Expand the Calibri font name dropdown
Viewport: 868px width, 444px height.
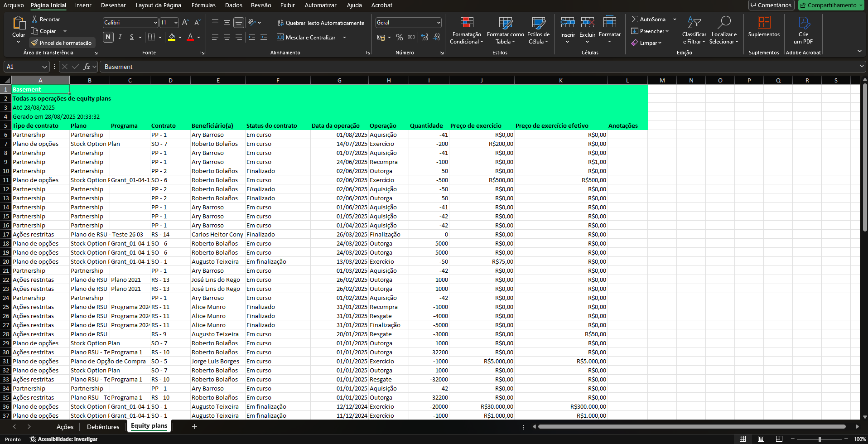155,23
